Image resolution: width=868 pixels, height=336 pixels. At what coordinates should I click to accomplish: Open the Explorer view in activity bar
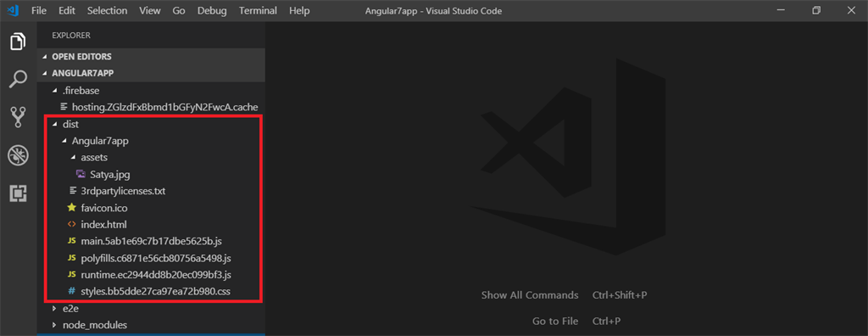click(x=18, y=42)
